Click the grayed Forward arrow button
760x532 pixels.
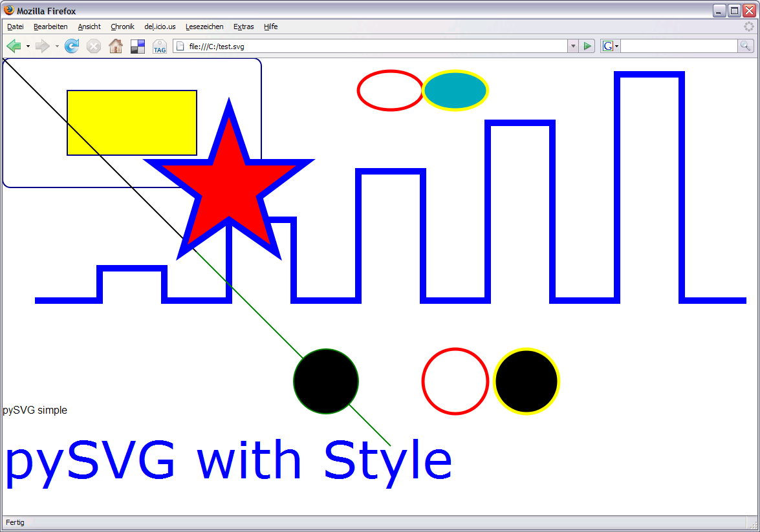43,46
